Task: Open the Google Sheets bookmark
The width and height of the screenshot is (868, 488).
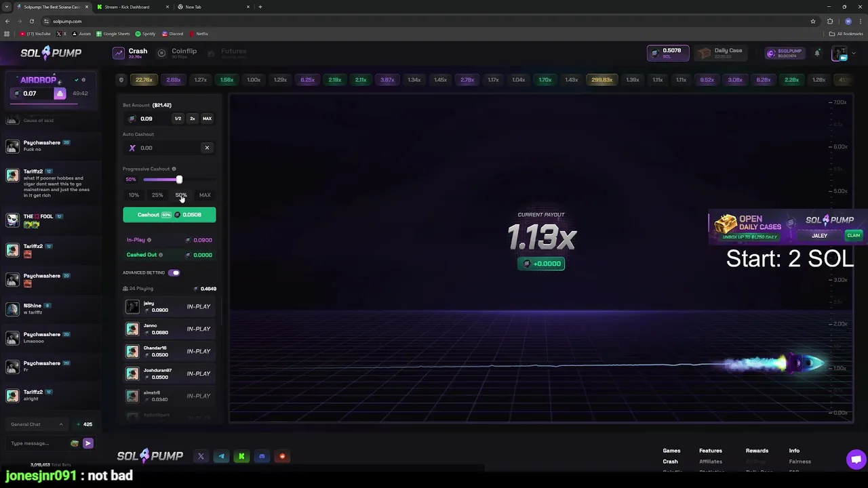Action: click(113, 34)
